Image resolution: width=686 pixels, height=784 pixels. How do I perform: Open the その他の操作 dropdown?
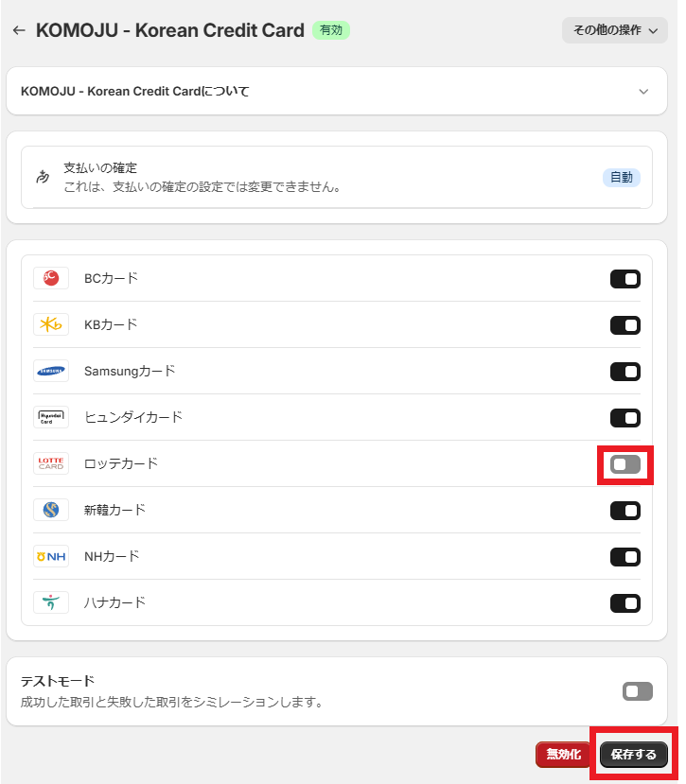(x=614, y=30)
